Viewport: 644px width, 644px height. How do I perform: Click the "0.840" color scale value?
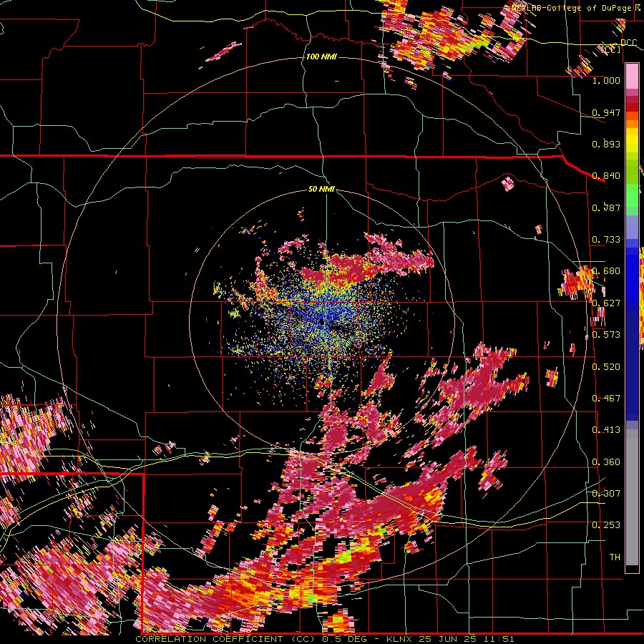tap(606, 176)
